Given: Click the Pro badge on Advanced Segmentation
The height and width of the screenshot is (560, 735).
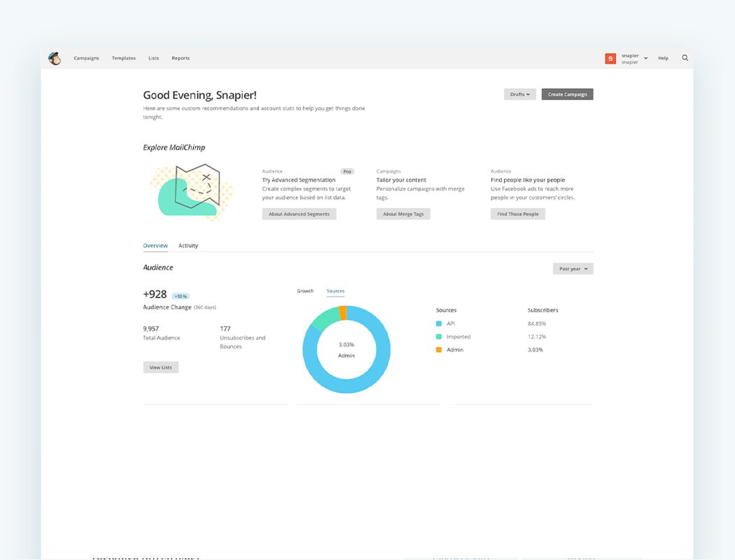Looking at the screenshot, I should 347,171.
